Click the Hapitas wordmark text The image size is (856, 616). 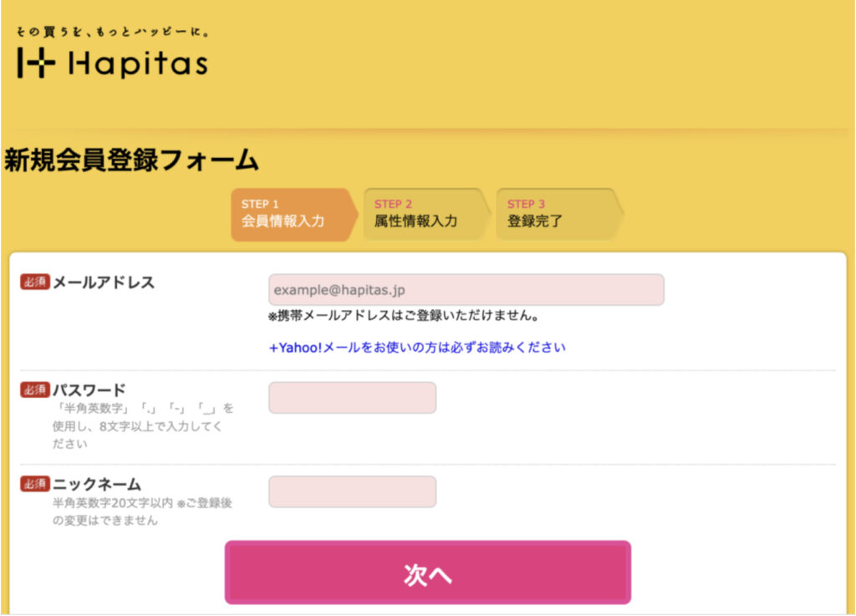pos(138,64)
